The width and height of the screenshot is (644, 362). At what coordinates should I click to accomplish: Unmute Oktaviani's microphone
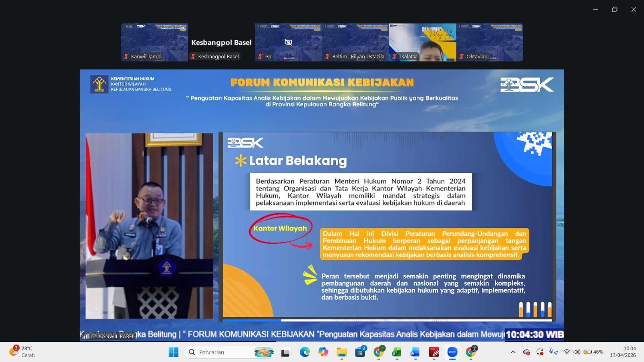pos(462,57)
